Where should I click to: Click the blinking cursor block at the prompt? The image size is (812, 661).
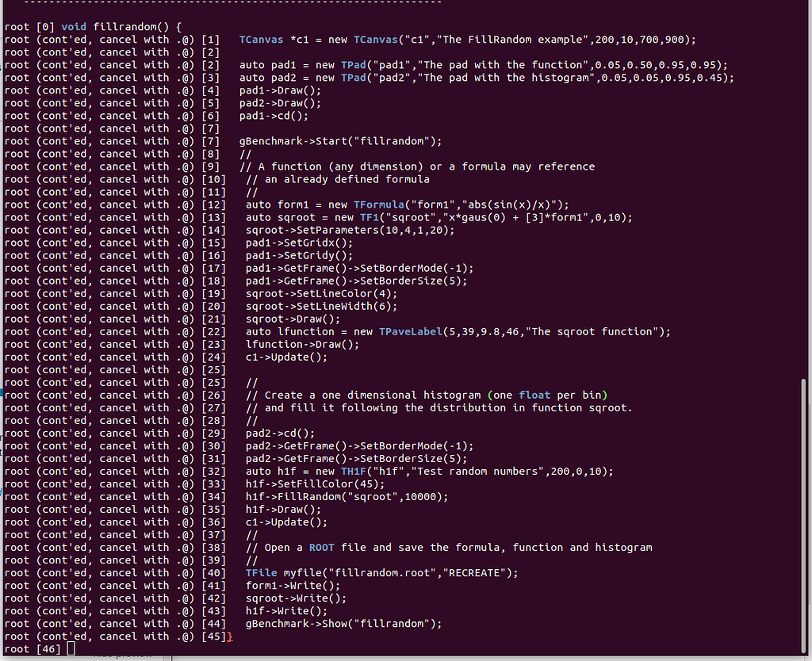[70, 648]
